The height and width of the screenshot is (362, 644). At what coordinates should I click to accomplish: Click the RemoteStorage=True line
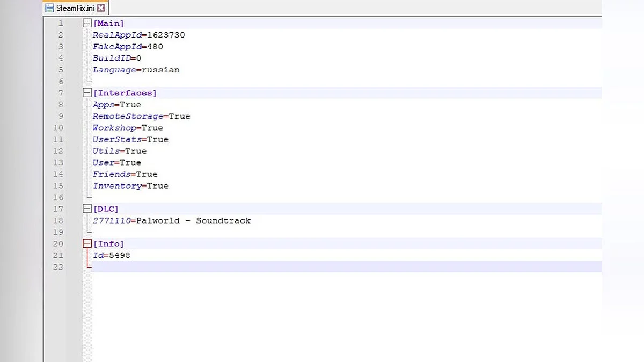[x=141, y=116]
